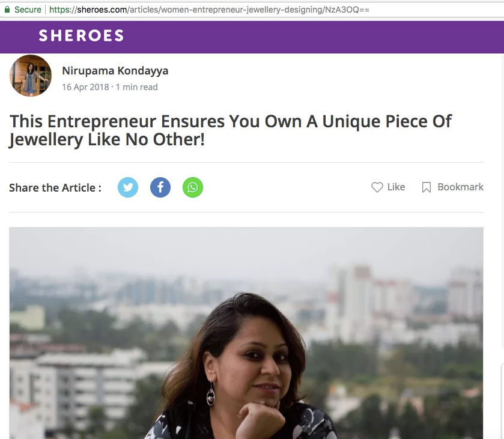Image resolution: width=504 pixels, height=439 pixels.
Task: Click the woman's earring in the photo
Action: [211, 394]
